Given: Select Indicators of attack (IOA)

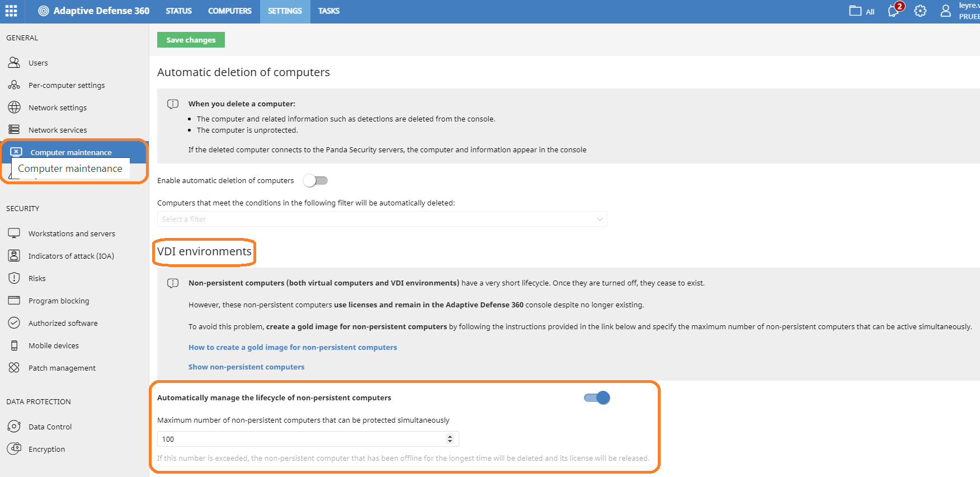Looking at the screenshot, I should tap(71, 256).
